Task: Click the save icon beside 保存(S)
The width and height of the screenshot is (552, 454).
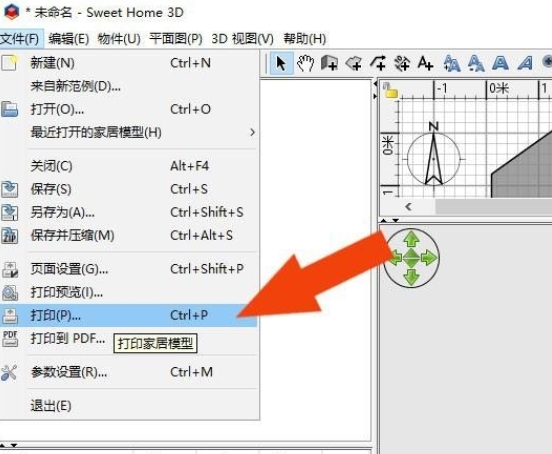Action: click(x=10, y=189)
